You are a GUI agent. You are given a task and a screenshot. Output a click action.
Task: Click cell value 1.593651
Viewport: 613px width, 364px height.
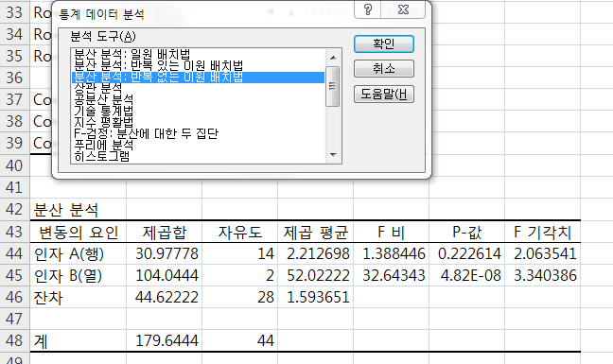tap(316, 298)
